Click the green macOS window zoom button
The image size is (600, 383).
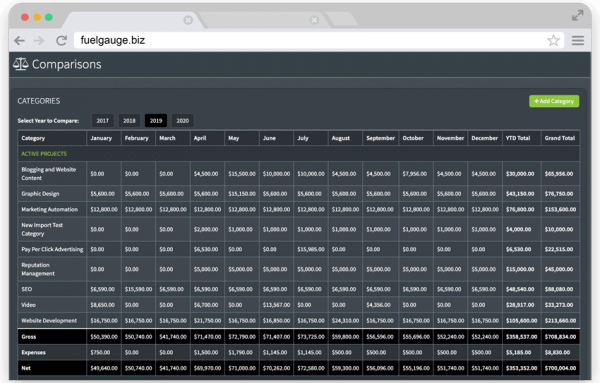point(49,17)
